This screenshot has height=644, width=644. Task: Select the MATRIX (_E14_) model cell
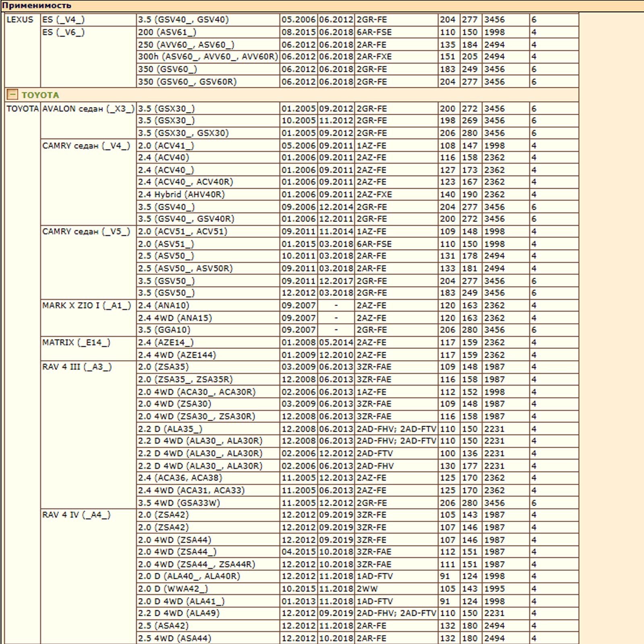click(x=76, y=343)
